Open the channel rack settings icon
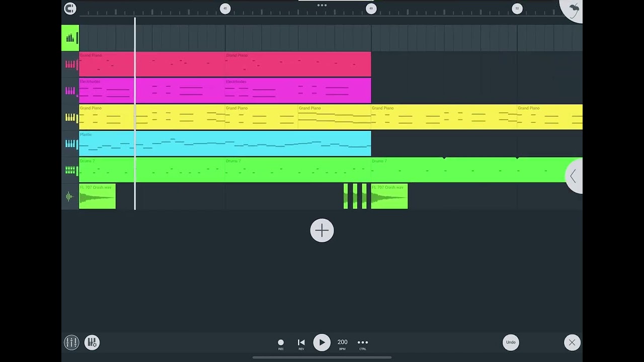The width and height of the screenshot is (644, 362). [x=92, y=342]
